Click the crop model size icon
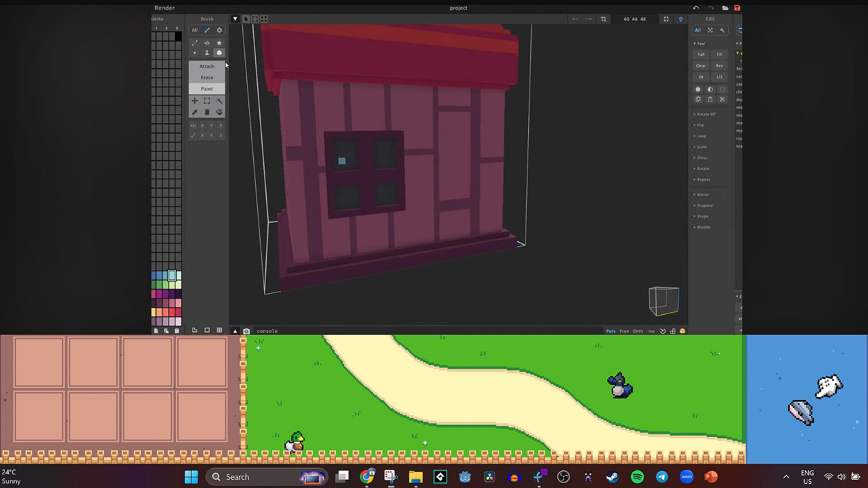The height and width of the screenshot is (488, 868). coord(604,19)
